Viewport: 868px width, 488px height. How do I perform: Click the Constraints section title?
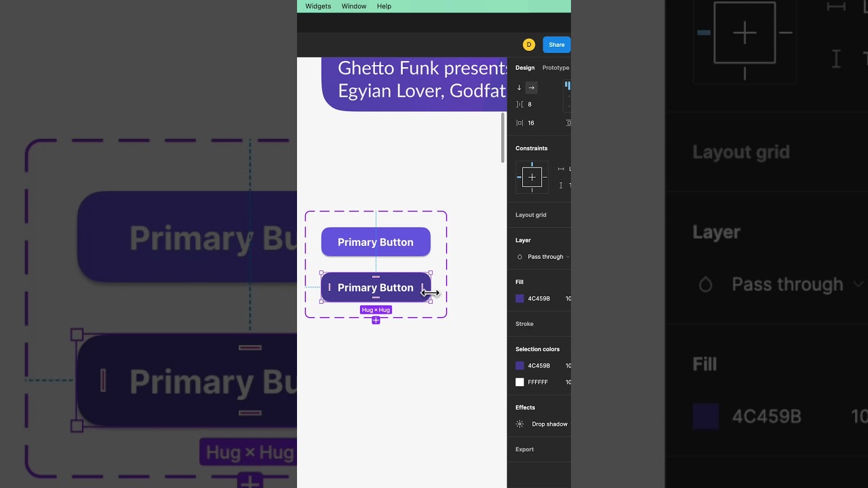[x=531, y=148]
